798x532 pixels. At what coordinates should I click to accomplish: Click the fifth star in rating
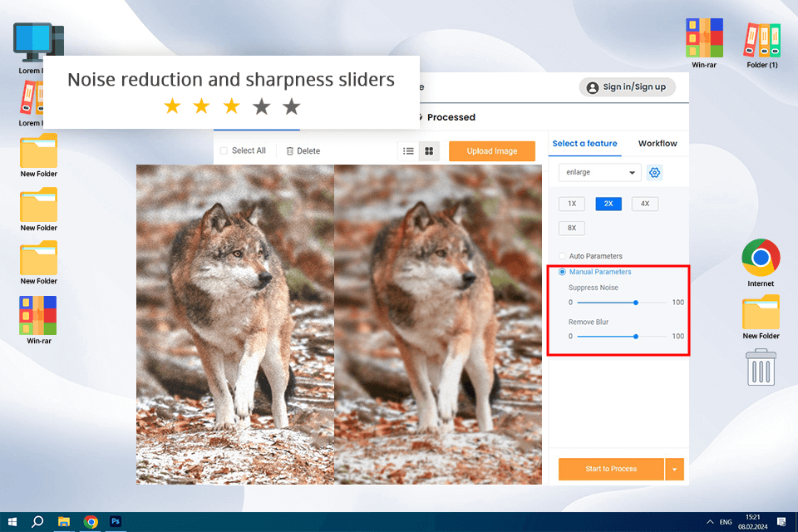tap(292, 106)
